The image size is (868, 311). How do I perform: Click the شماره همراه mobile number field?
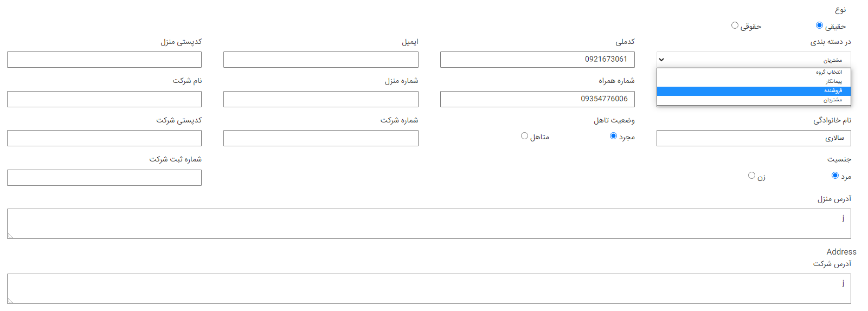coord(537,99)
